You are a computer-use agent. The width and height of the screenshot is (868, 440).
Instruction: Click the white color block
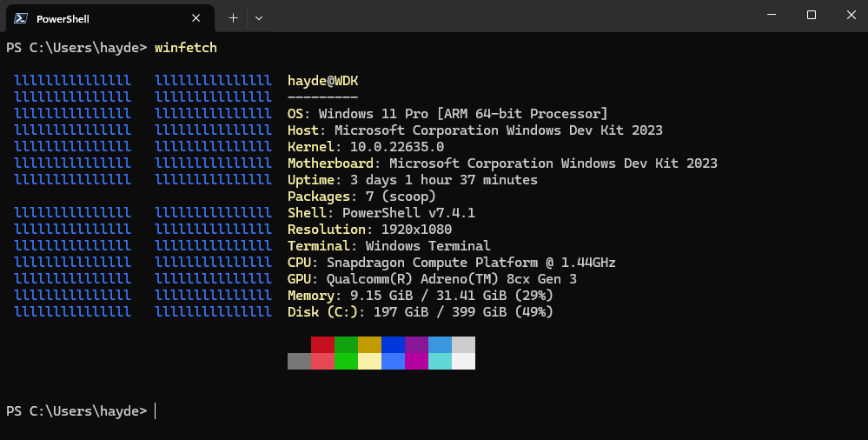pyautogui.click(x=463, y=362)
